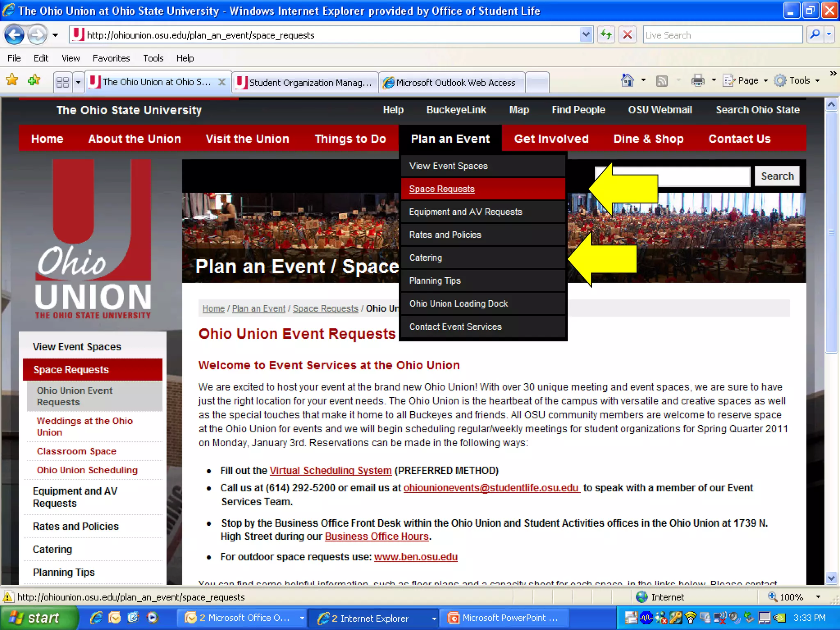Click the Add to Favorites icon
This screenshot has height=630, width=840.
pos(34,80)
